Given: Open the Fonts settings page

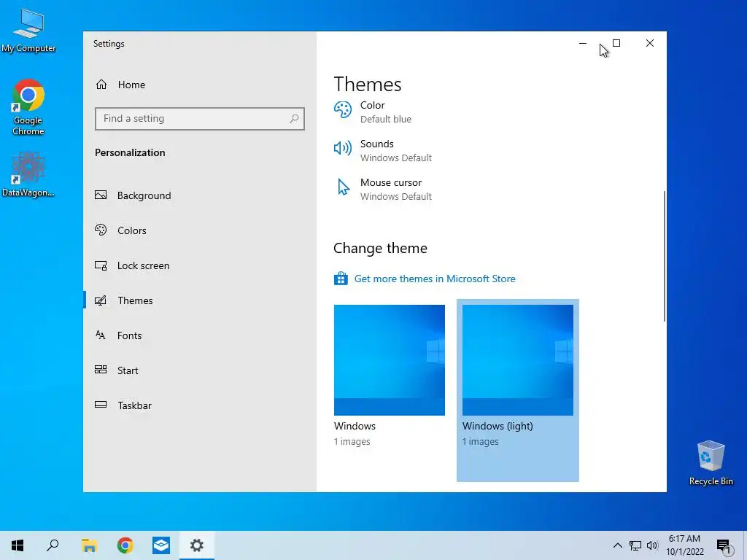Looking at the screenshot, I should coord(199,335).
